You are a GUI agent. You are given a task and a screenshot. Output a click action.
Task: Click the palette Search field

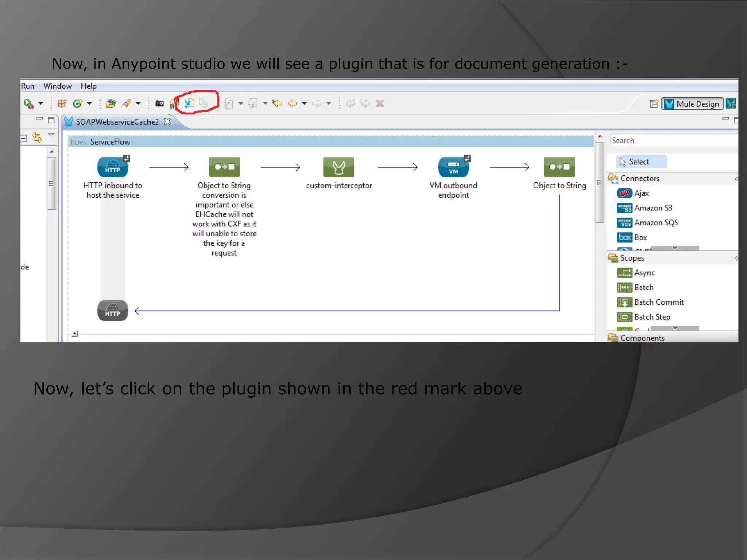(674, 140)
